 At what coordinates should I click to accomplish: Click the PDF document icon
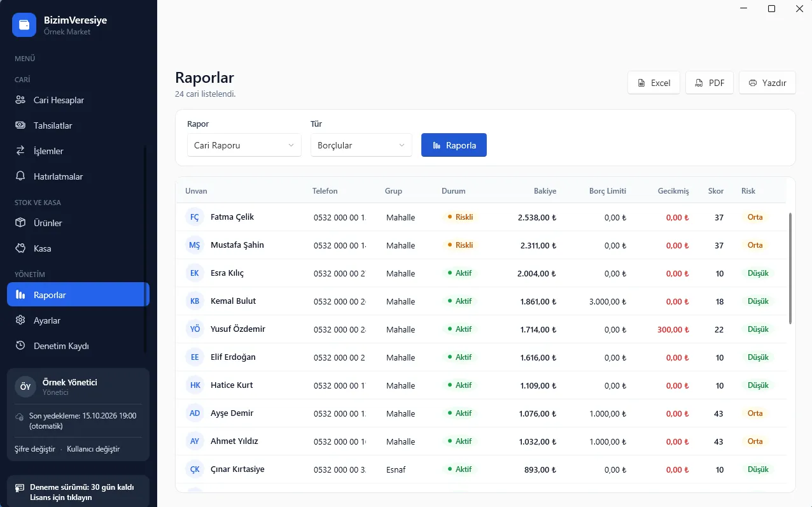(x=699, y=83)
